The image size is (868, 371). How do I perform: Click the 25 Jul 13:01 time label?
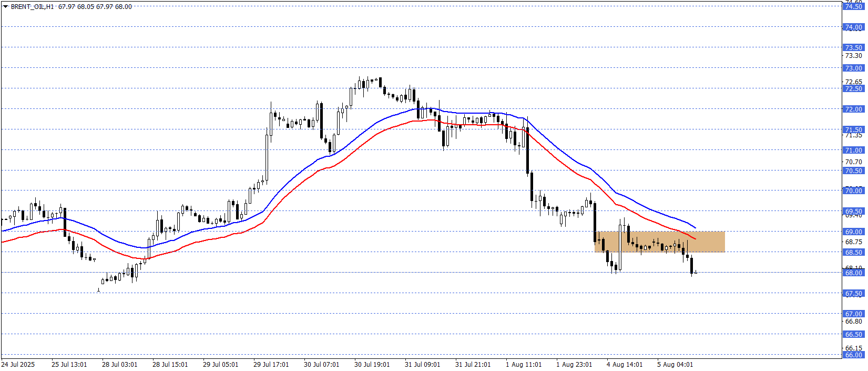tap(69, 364)
